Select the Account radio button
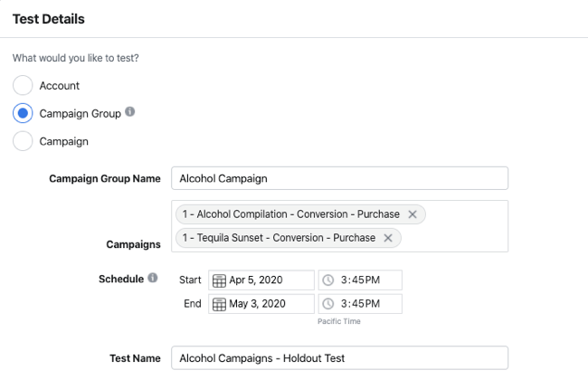 click(24, 86)
